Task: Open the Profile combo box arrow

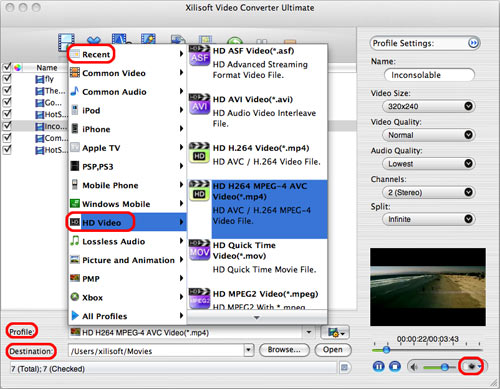Action: [x=309, y=332]
